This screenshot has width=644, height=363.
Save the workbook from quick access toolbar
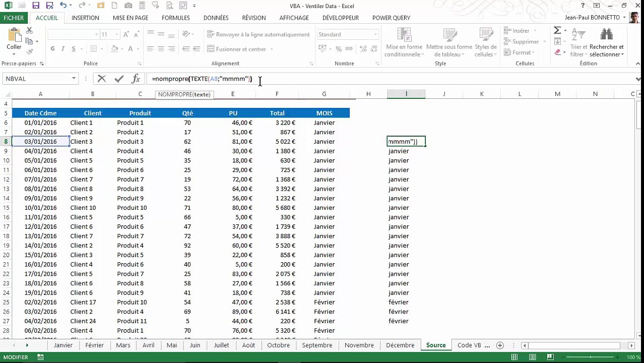[36, 6]
